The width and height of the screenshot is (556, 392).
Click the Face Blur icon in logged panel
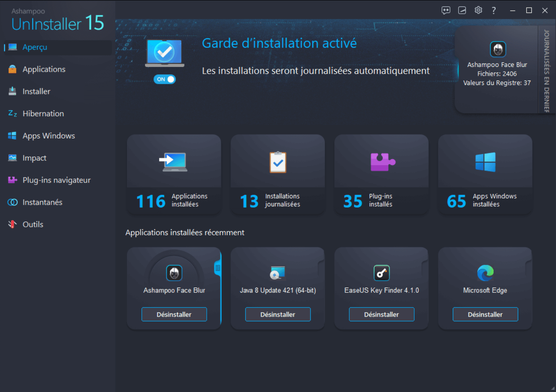(x=498, y=50)
